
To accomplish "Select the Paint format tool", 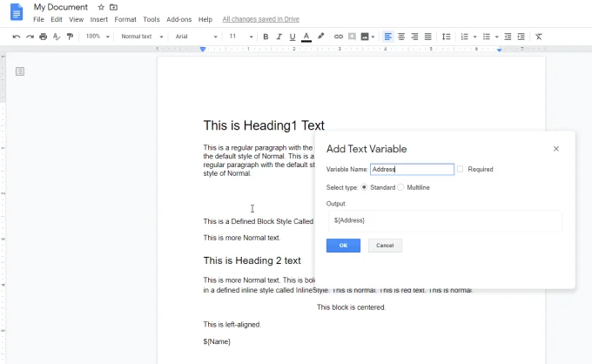I will click(70, 37).
